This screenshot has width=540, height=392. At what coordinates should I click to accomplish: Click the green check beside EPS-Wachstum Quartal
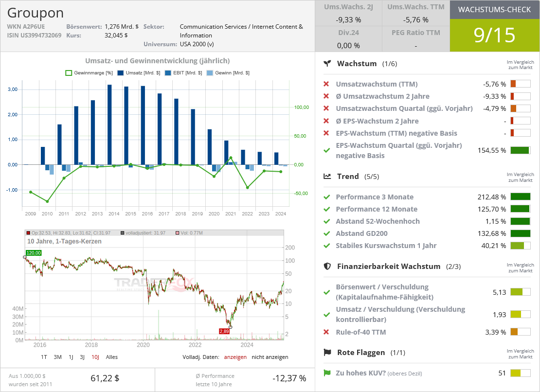327,150
